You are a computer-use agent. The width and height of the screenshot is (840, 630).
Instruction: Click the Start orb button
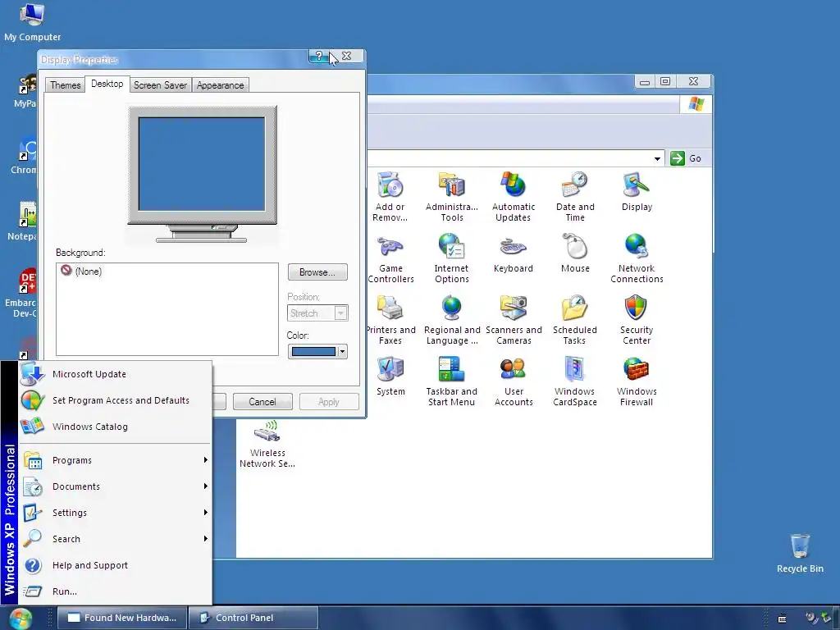click(x=21, y=619)
